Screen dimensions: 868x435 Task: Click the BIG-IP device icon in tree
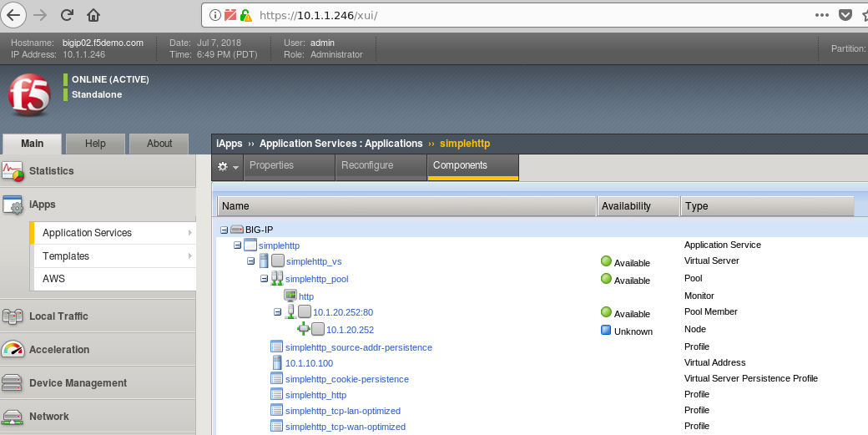point(237,229)
